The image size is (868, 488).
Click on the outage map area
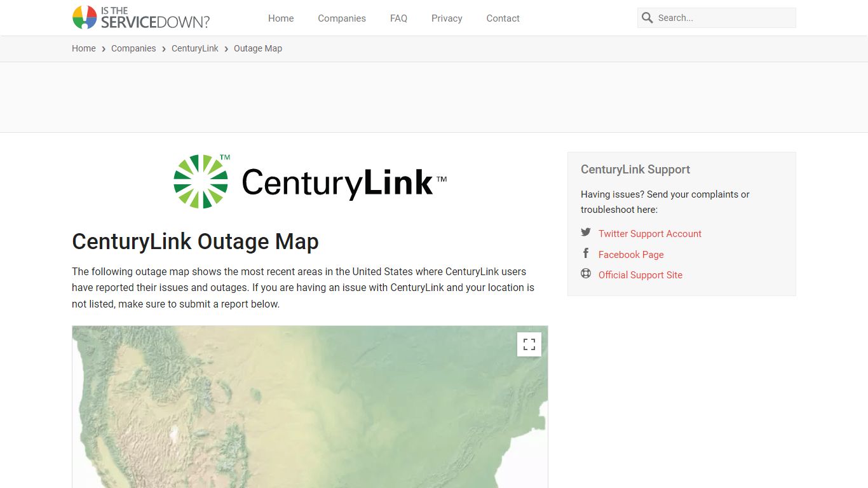[x=310, y=407]
